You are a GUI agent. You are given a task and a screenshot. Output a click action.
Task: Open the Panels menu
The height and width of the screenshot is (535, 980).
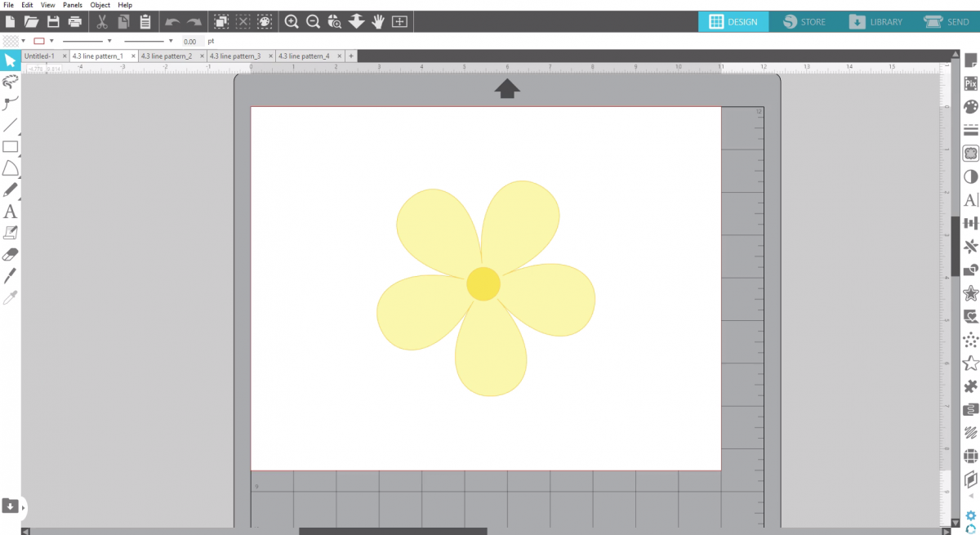73,5
